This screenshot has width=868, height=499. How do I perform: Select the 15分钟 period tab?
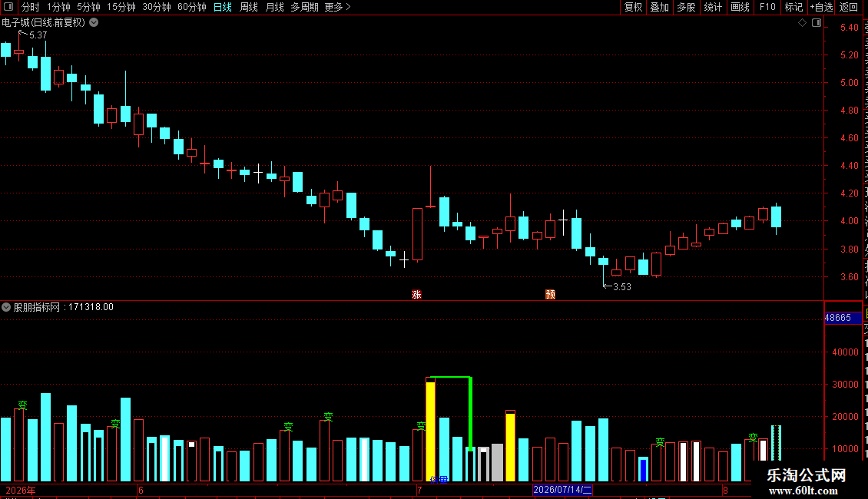tap(121, 7)
